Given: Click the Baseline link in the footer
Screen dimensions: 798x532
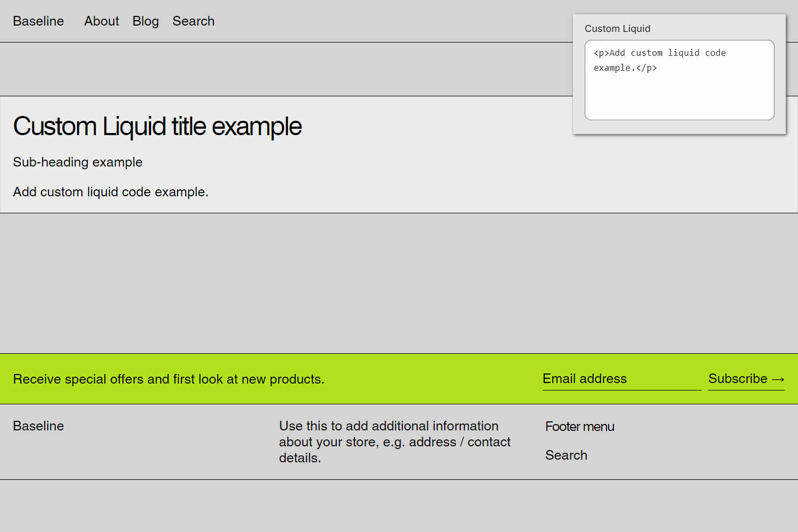Looking at the screenshot, I should [38, 426].
